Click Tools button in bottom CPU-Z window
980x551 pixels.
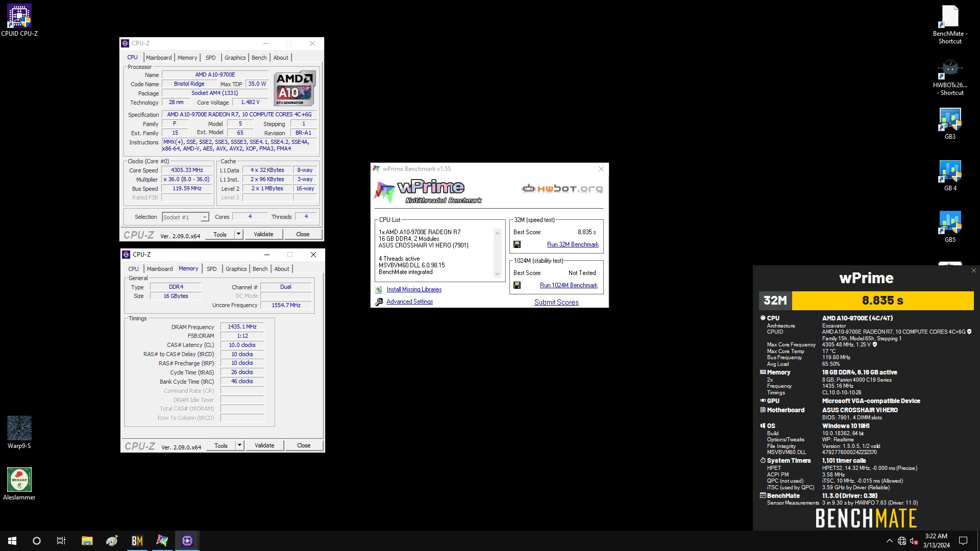[x=221, y=445]
